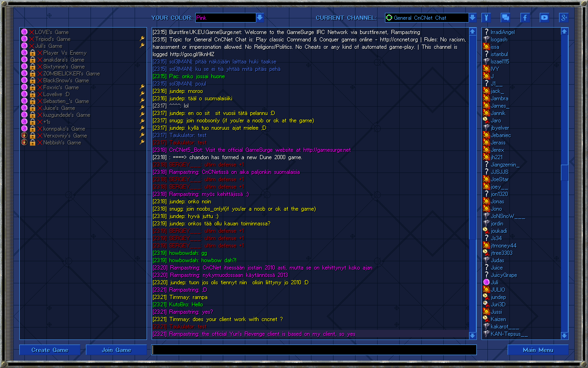Click the Create Game button
The image size is (588, 368).
click(50, 350)
